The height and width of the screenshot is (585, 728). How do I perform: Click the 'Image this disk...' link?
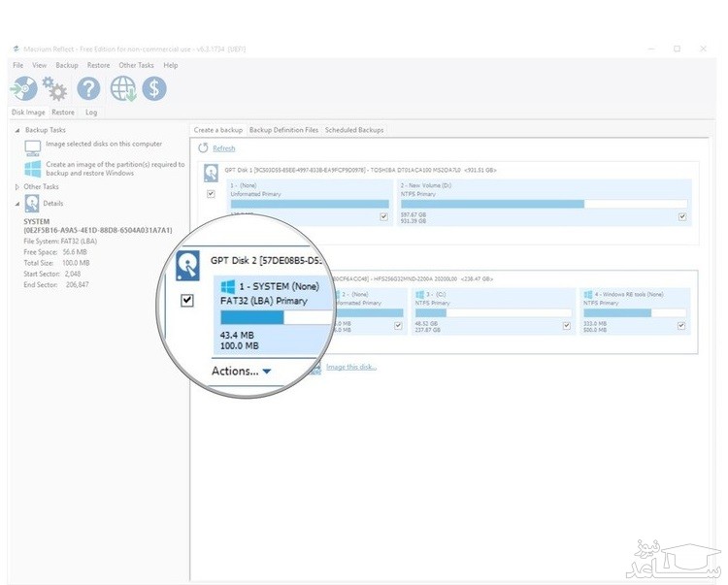pos(350,367)
